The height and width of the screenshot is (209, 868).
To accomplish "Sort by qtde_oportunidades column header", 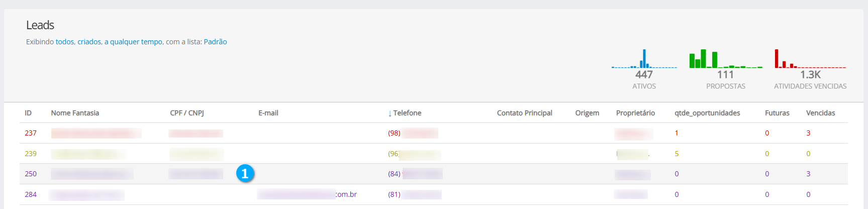I will coord(707,113).
